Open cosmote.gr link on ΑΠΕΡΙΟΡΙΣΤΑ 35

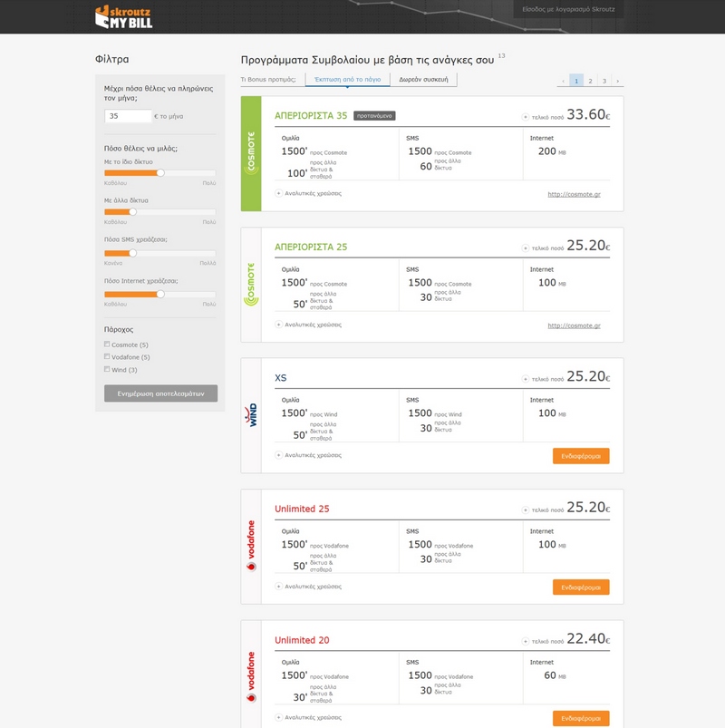coord(574,194)
